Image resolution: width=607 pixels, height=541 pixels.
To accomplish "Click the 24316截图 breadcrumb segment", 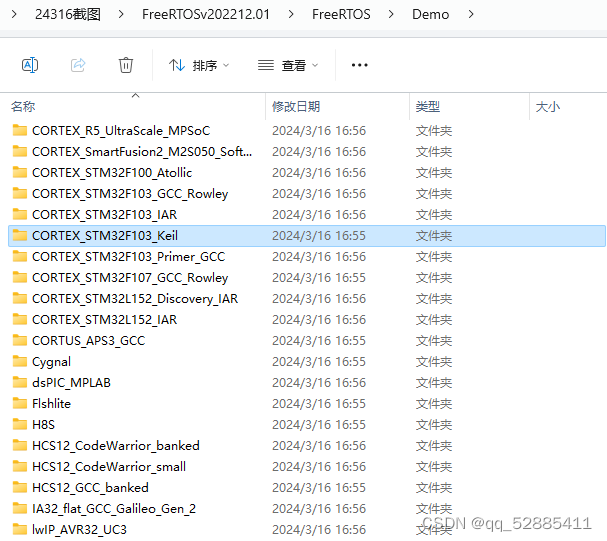I will (68, 14).
